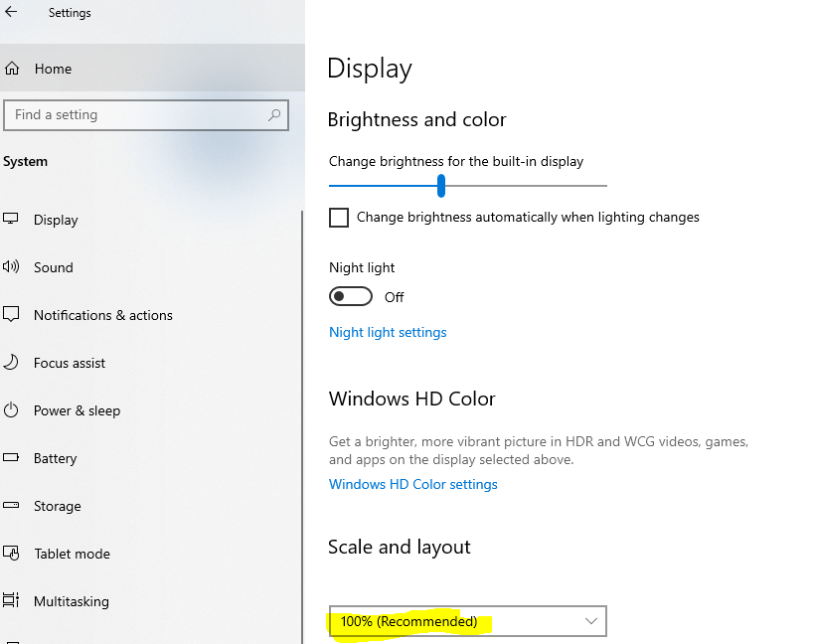Screen dimensions: 813x644
Task: Click the Battery icon in the sidebar
Action: (11, 458)
